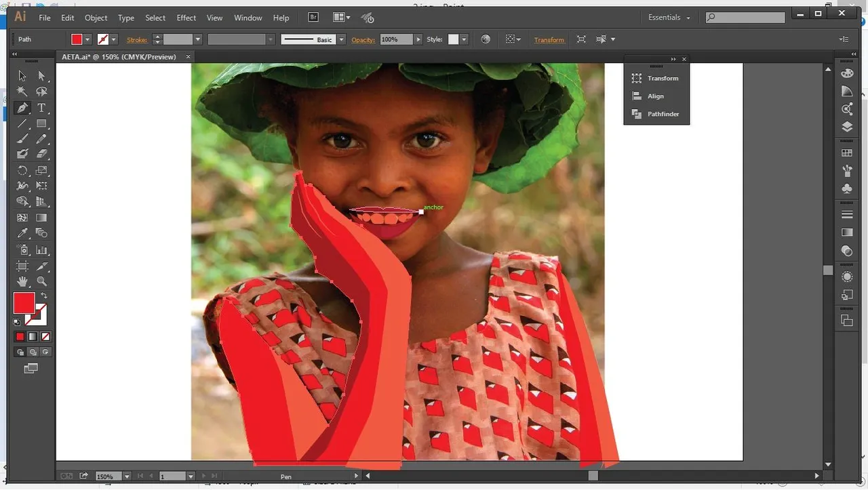The width and height of the screenshot is (868, 490).
Task: Select the Rotate tool
Action: click(22, 170)
